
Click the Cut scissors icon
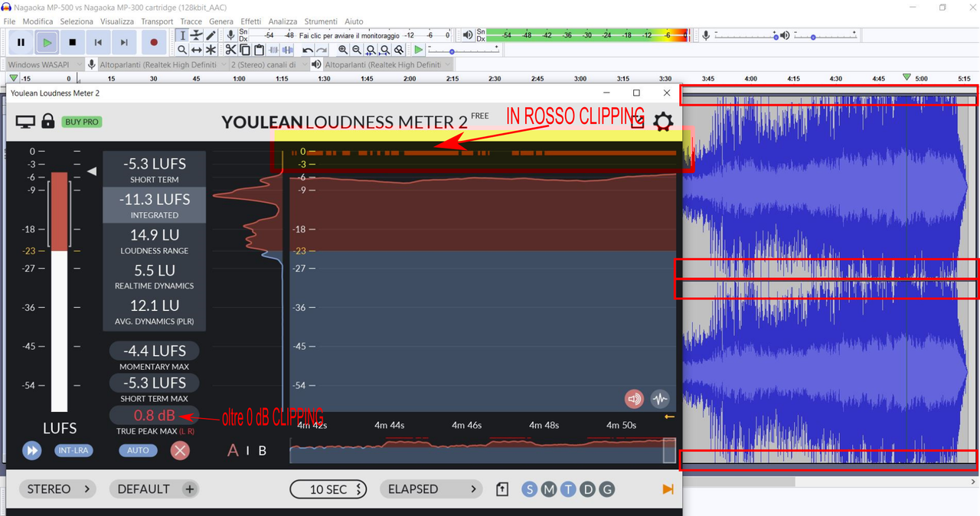(230, 50)
